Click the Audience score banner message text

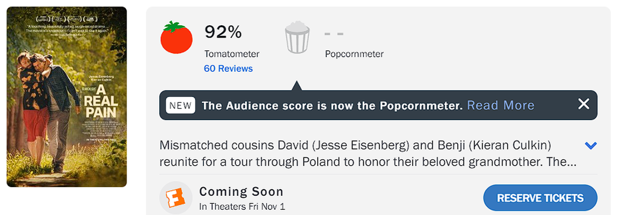[x=332, y=106]
